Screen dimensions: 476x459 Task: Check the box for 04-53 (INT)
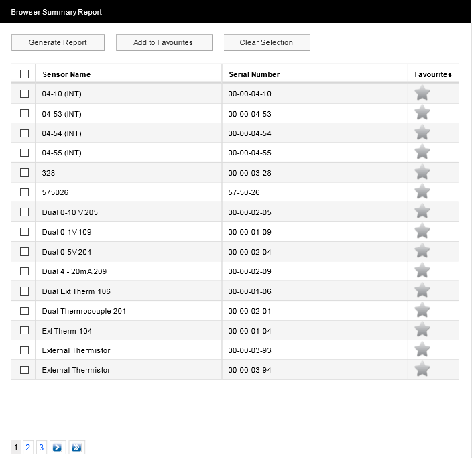[x=25, y=114]
